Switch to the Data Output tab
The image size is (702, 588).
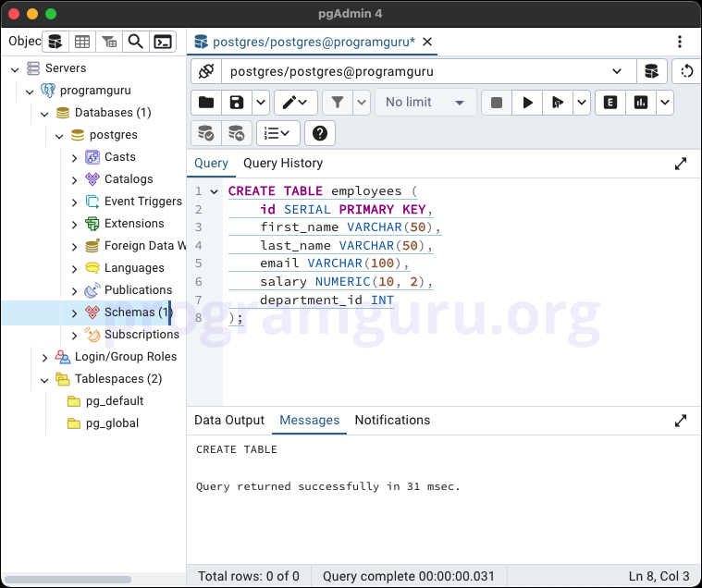(229, 420)
